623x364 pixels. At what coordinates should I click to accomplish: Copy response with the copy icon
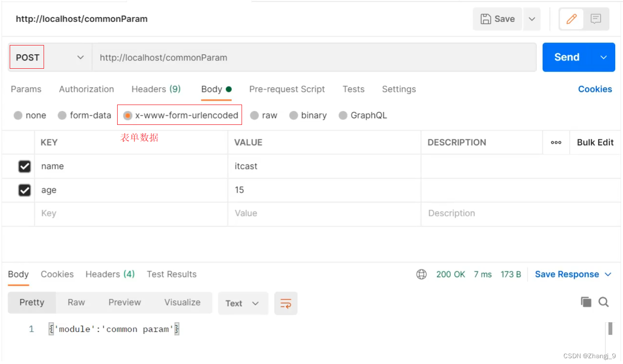click(586, 302)
